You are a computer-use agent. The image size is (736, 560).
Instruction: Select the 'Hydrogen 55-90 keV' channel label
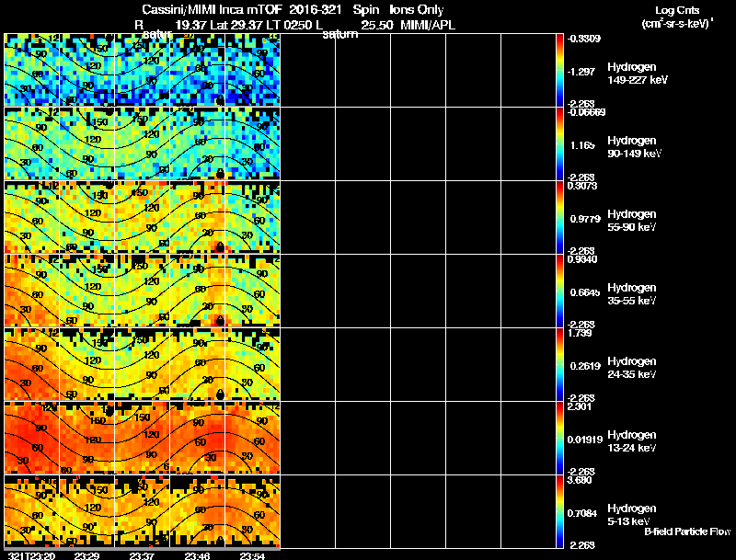(x=632, y=221)
